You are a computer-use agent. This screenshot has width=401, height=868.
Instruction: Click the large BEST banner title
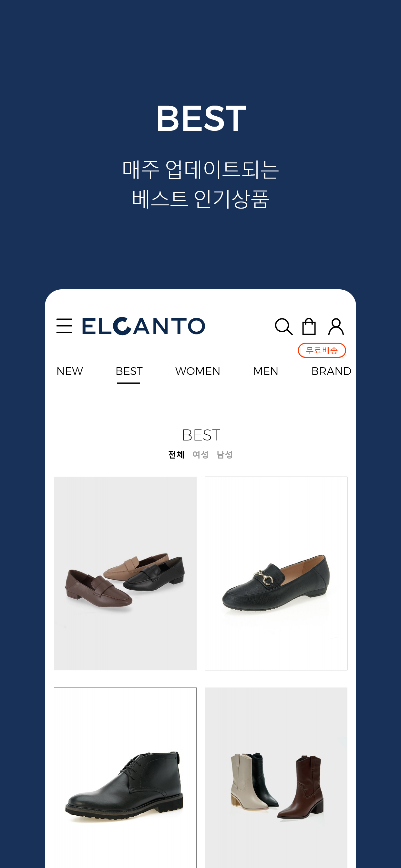[201, 118]
